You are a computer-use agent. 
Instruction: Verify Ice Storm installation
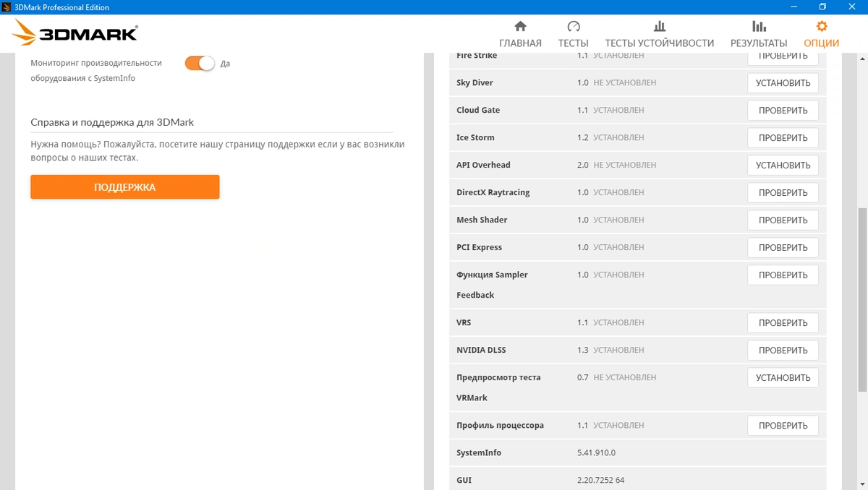783,138
